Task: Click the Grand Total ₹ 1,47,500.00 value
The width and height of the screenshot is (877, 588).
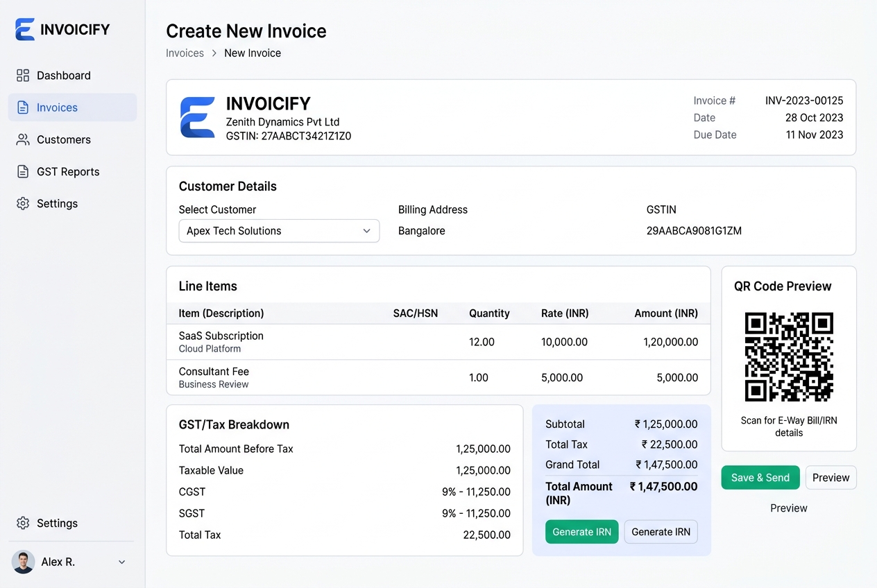Action: [x=666, y=465]
